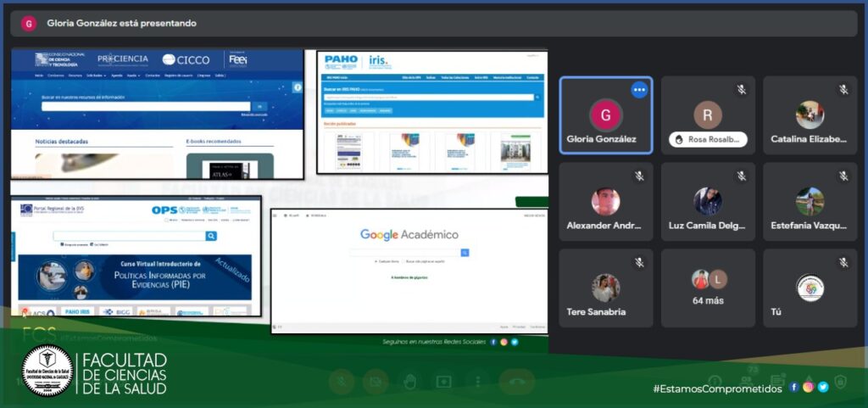
Task: Click BVS portal search input field
Action: (x=130, y=236)
